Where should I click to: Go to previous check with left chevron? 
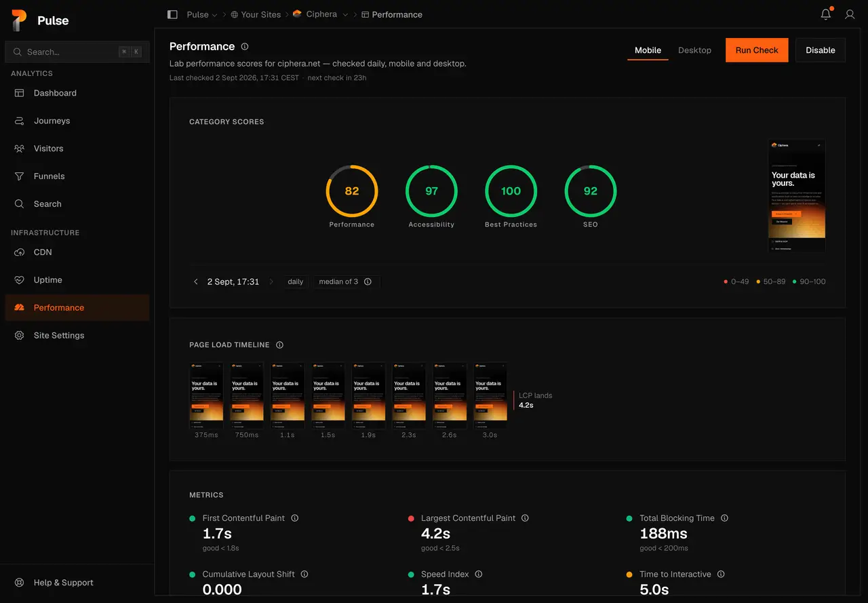(196, 281)
